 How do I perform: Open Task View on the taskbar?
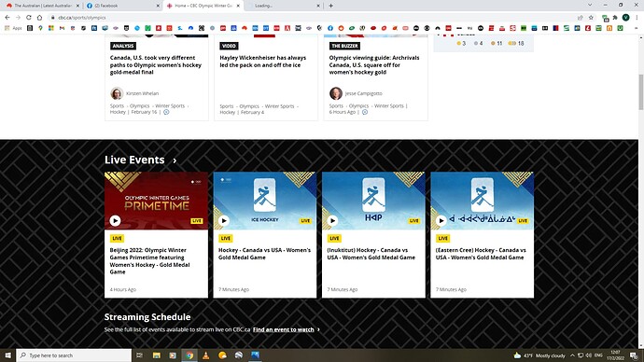pyautogui.click(x=139, y=355)
